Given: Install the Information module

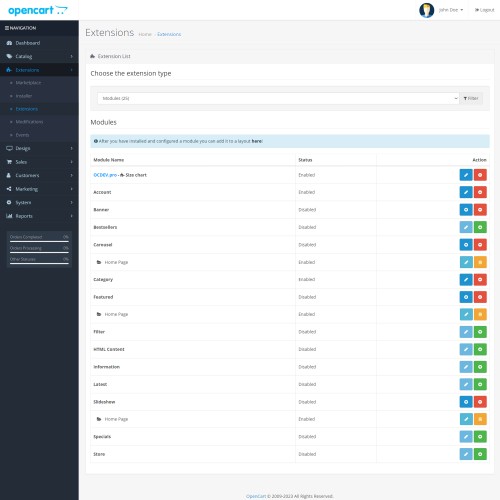Looking at the screenshot, I should pos(480,367).
